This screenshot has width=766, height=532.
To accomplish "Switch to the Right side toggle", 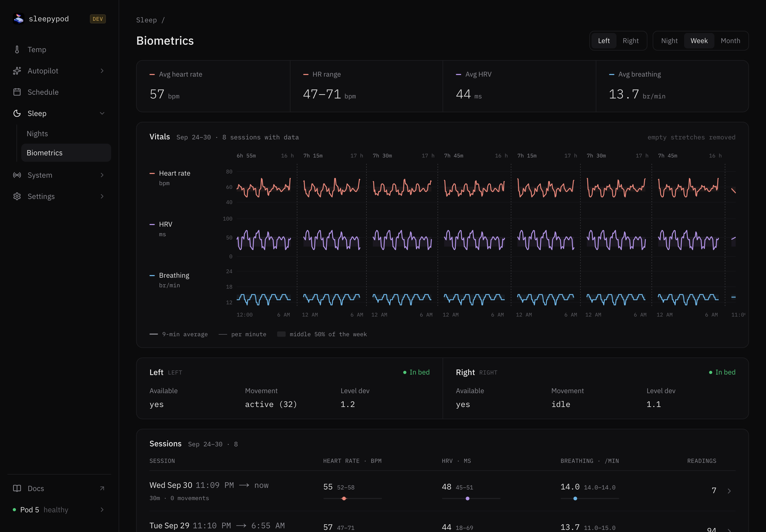I will pos(630,41).
